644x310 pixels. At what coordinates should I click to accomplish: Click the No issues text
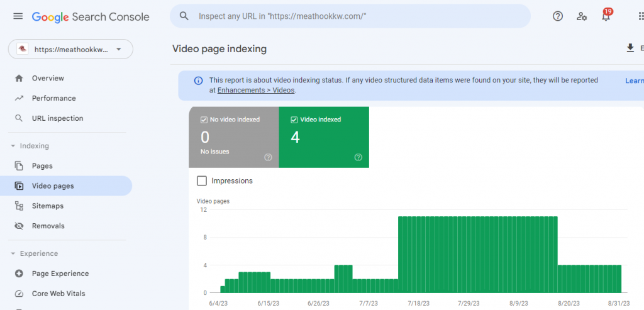click(215, 152)
